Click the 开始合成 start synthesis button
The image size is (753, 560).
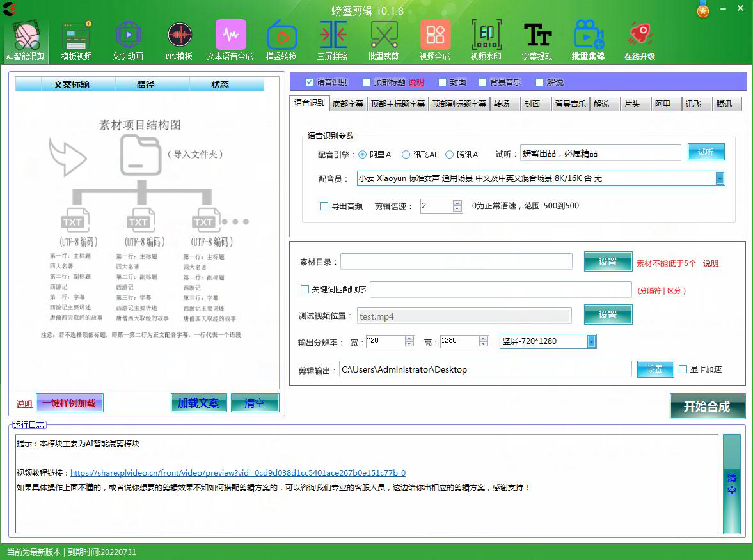click(707, 406)
